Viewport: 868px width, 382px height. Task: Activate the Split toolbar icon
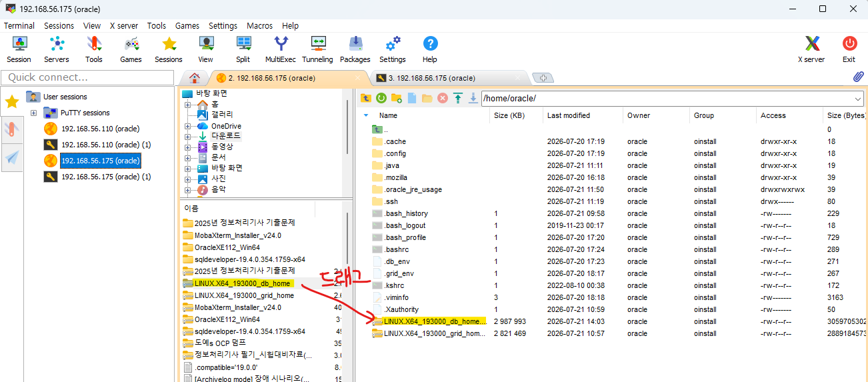coord(243,49)
